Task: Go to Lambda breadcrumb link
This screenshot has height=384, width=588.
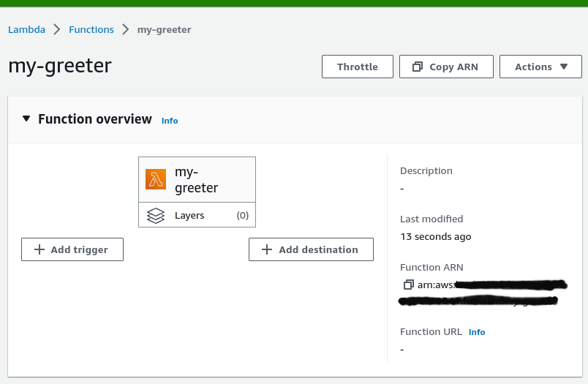Action: click(26, 30)
